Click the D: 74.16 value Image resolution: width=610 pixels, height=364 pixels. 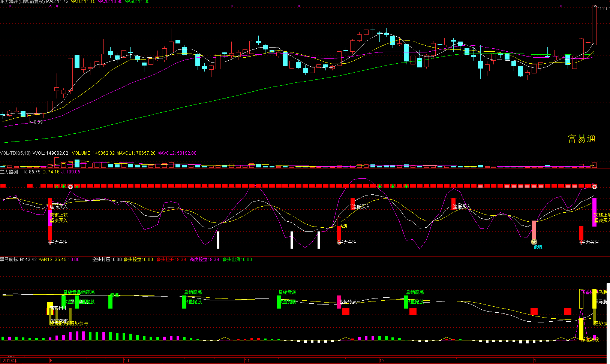(51, 172)
